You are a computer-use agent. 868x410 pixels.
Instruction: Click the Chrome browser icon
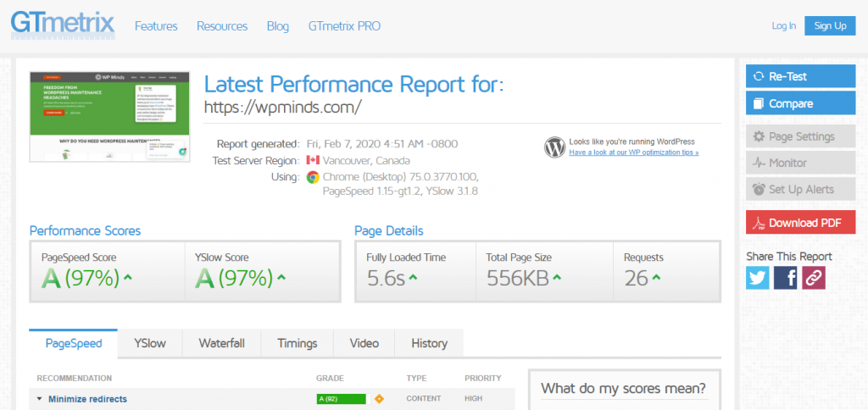click(x=313, y=177)
